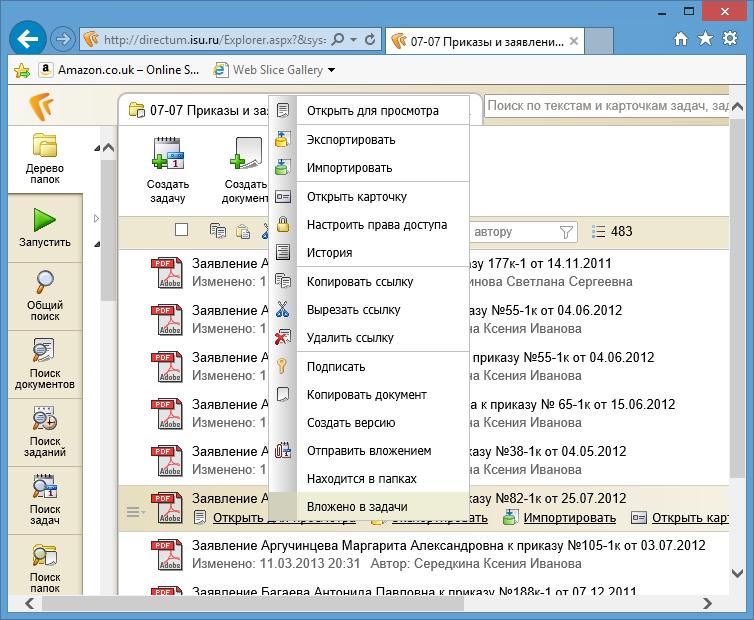Click the filter funnel icon

567,232
